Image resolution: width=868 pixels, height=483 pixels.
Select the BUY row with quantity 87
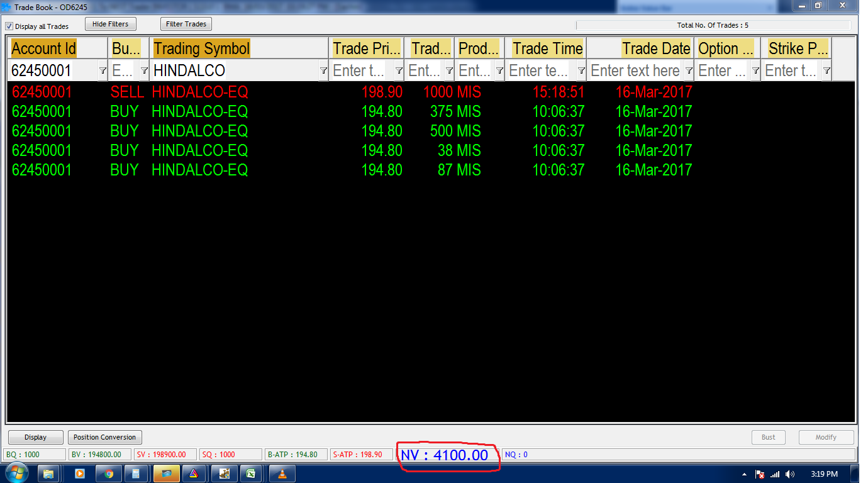[x=431, y=170]
